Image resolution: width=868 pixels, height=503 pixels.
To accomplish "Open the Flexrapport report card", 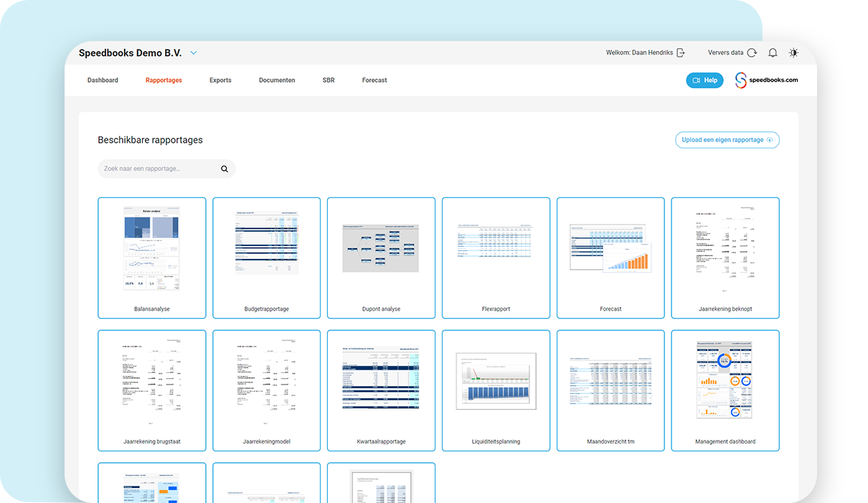I will [496, 258].
